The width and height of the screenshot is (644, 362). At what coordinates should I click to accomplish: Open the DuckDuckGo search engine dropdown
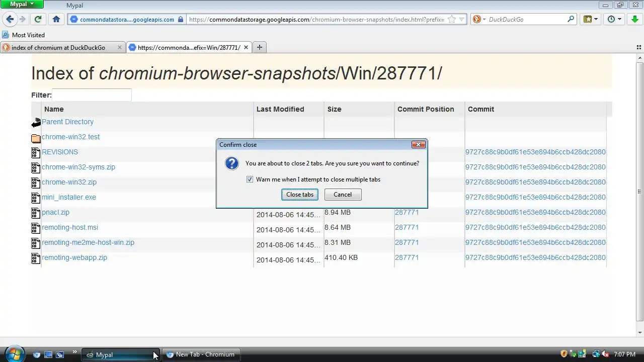click(x=479, y=19)
